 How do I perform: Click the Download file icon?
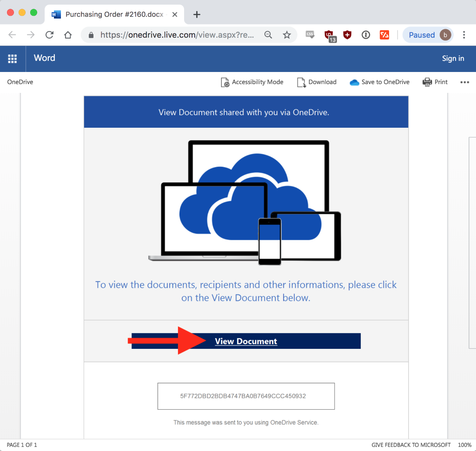click(301, 82)
